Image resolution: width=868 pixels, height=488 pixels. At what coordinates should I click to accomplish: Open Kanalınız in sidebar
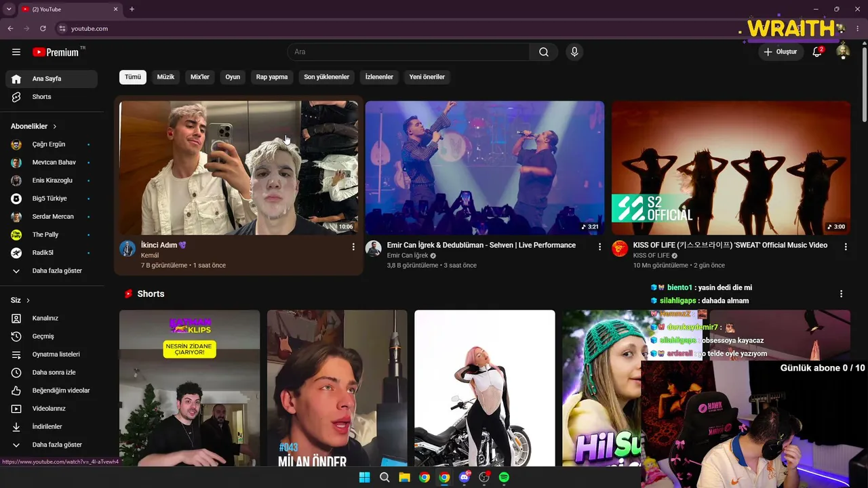pos(52,319)
